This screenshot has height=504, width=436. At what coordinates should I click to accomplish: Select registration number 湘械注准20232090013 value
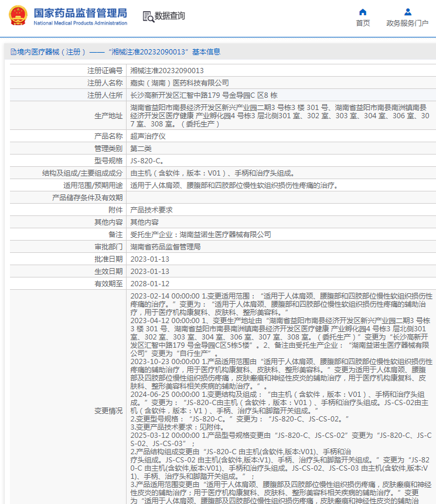point(166,71)
